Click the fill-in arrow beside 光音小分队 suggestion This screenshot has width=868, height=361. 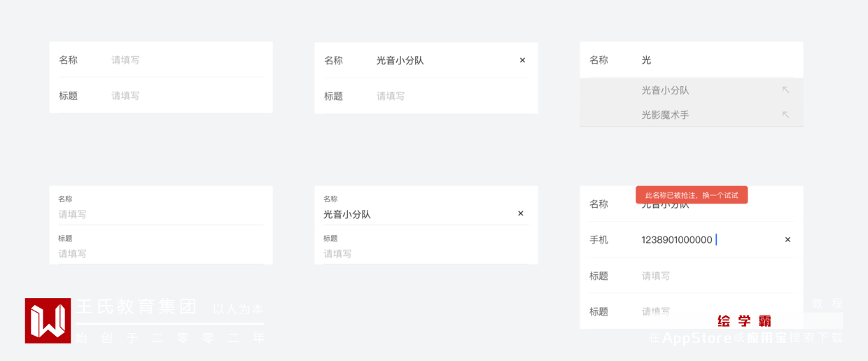(785, 90)
